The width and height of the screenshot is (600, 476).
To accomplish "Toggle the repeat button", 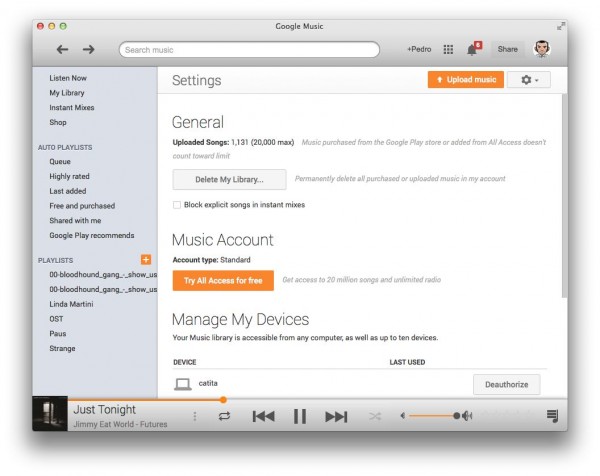I will pos(224,416).
